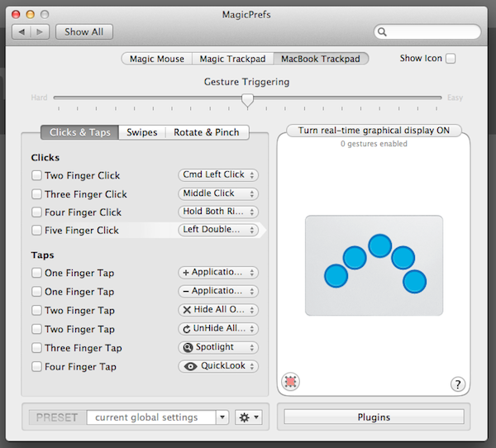Click the current global settings field
496x448 pixels.
click(151, 417)
